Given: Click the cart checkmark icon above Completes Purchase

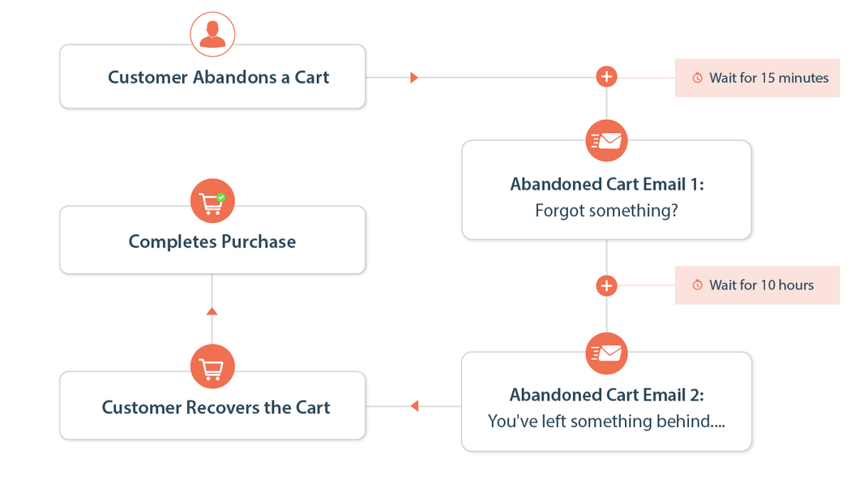Looking at the screenshot, I should (212, 202).
